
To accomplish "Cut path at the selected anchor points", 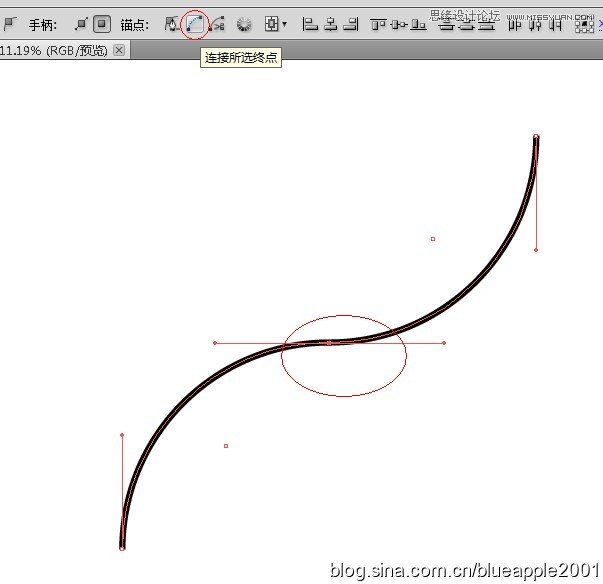I will pyautogui.click(x=217, y=24).
